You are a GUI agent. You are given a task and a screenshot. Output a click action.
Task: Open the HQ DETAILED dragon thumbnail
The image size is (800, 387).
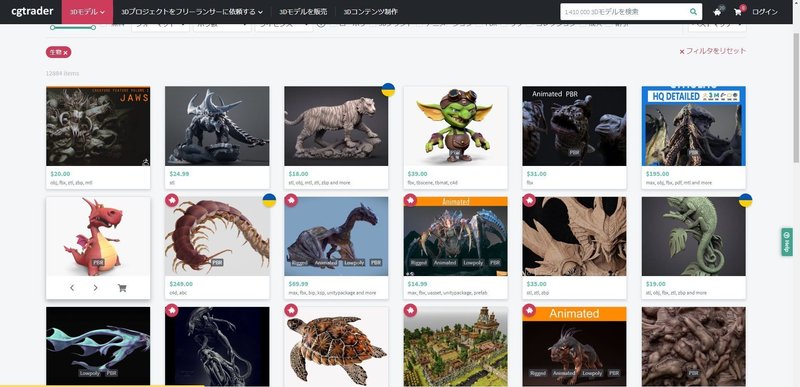click(693, 126)
